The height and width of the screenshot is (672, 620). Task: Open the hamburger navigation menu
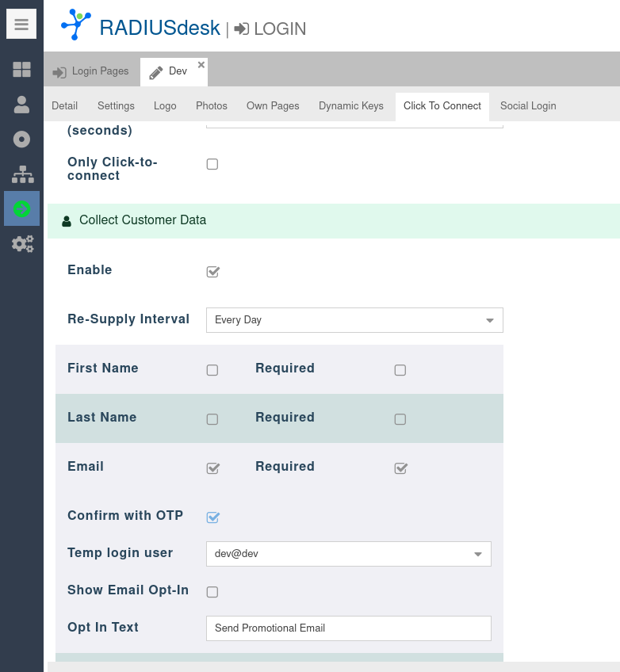tap(21, 24)
